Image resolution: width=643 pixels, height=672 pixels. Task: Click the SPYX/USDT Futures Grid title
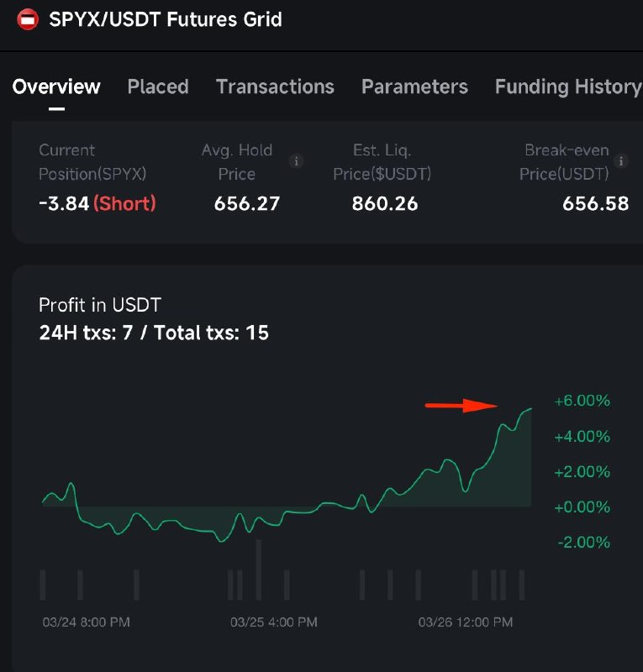[166, 20]
